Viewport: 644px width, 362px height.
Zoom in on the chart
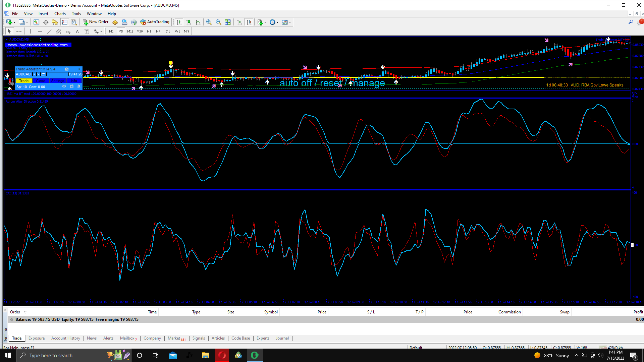[209, 22]
